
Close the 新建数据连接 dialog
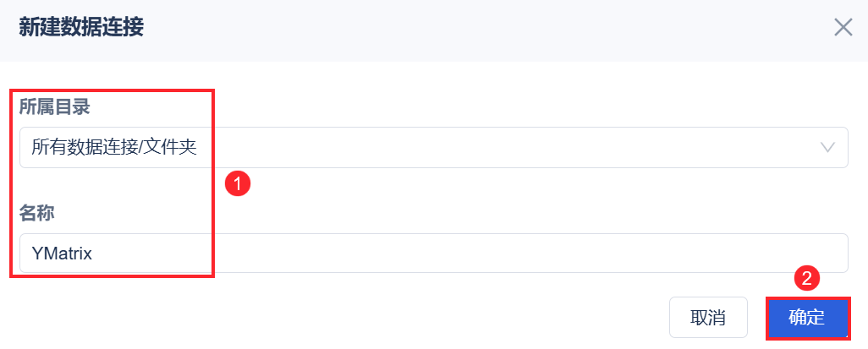(x=843, y=28)
